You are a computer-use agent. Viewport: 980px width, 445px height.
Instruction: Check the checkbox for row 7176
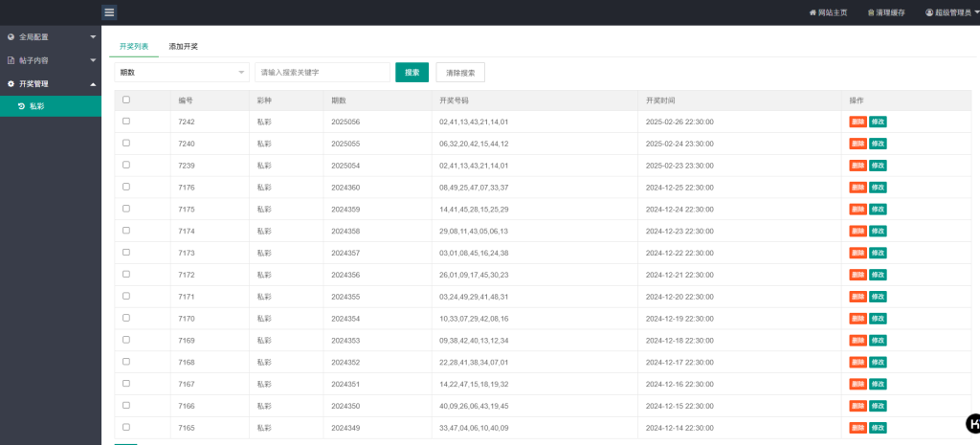tap(126, 187)
